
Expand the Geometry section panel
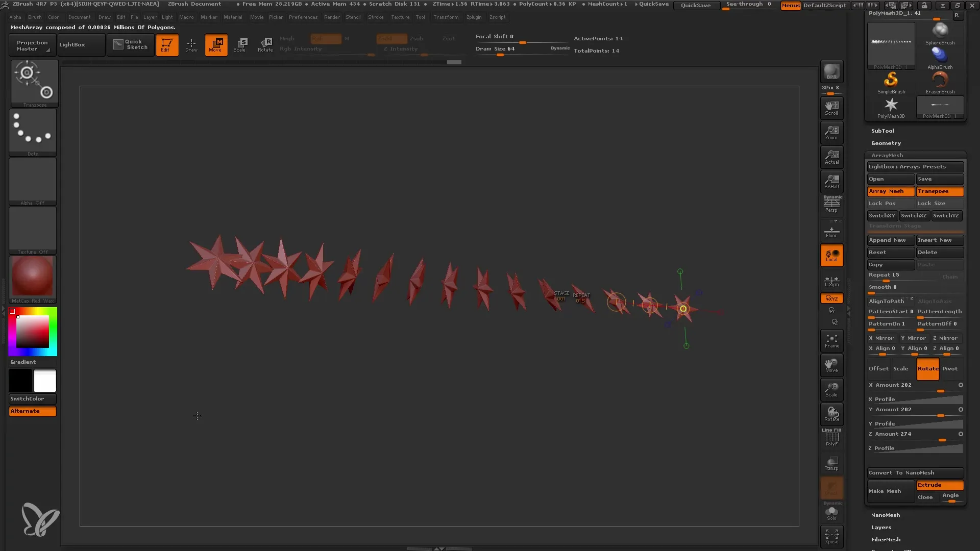[886, 143]
